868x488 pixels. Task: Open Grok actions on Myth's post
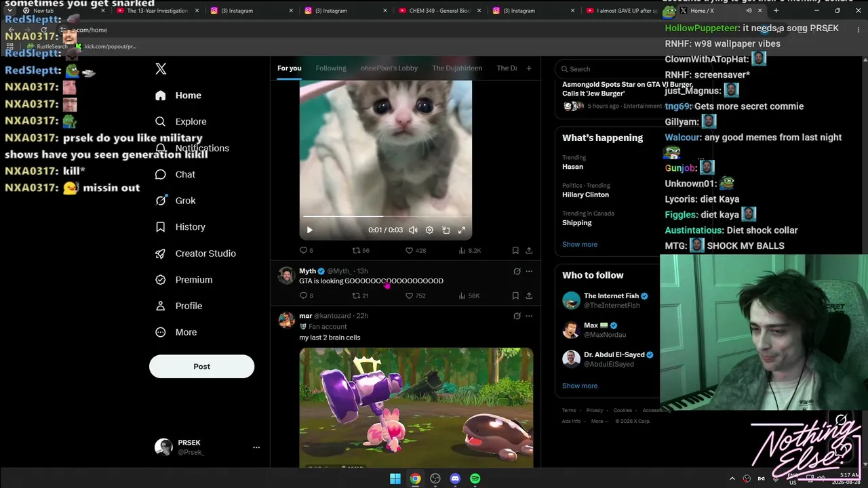517,271
